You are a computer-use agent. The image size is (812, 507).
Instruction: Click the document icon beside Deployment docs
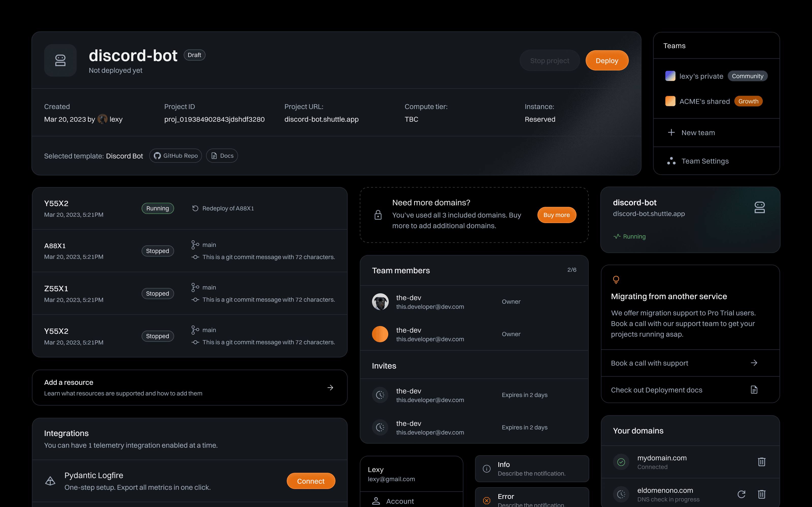point(754,390)
